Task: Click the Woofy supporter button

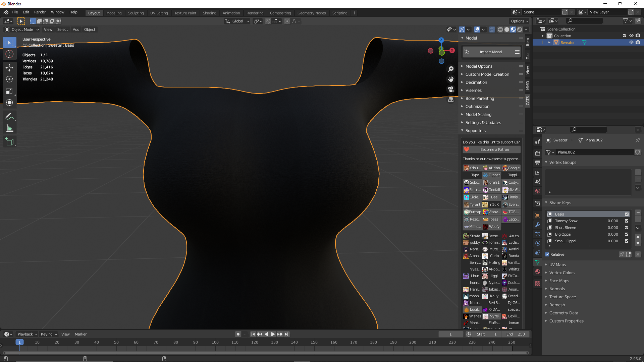Action: [492, 227]
